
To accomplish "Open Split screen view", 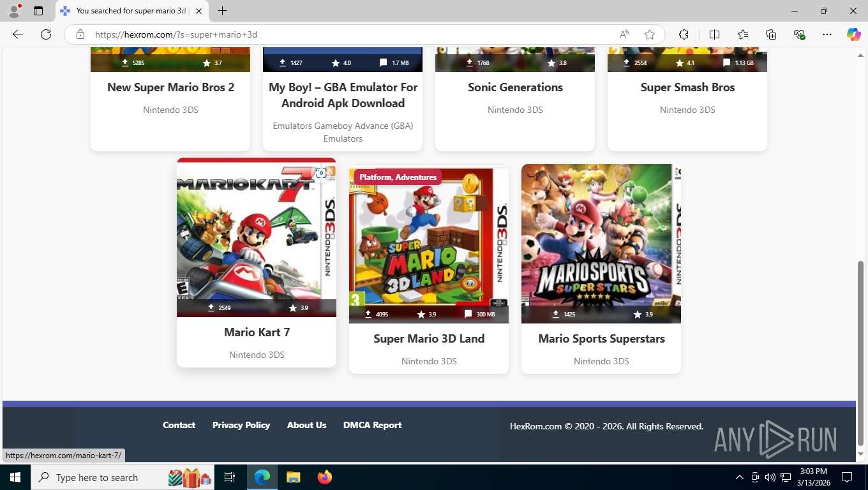I will pos(714,34).
